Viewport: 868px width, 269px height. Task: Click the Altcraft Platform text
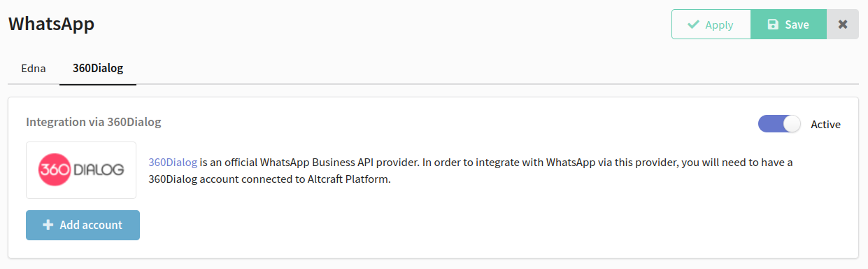click(347, 179)
